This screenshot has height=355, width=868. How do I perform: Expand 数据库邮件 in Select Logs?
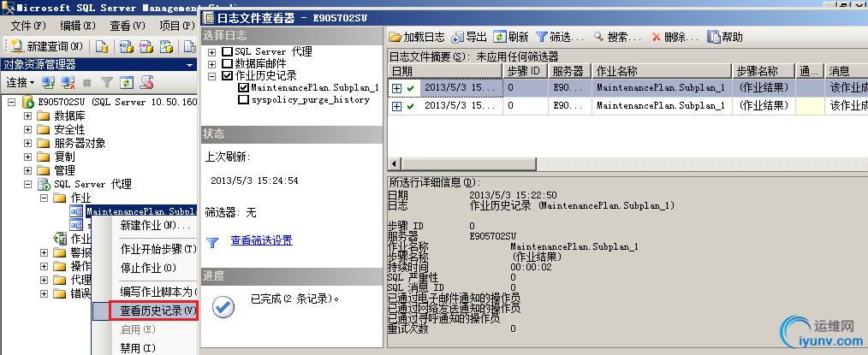(x=212, y=64)
